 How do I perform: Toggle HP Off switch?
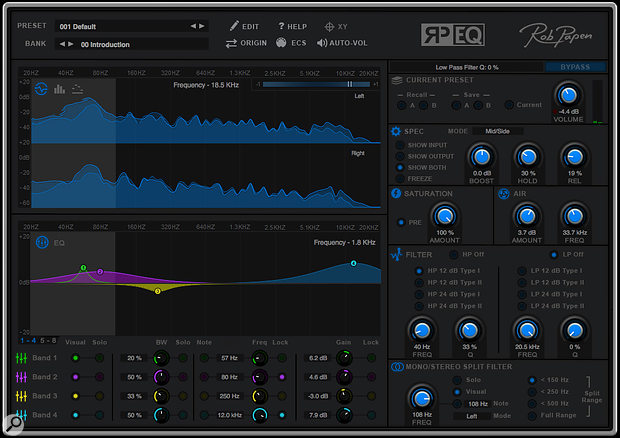pos(454,255)
